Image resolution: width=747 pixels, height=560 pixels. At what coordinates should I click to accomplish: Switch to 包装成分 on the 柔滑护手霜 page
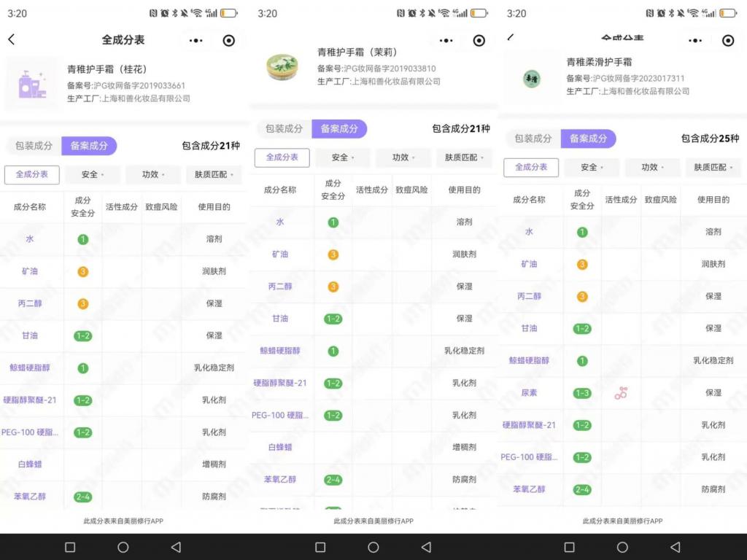(x=533, y=139)
